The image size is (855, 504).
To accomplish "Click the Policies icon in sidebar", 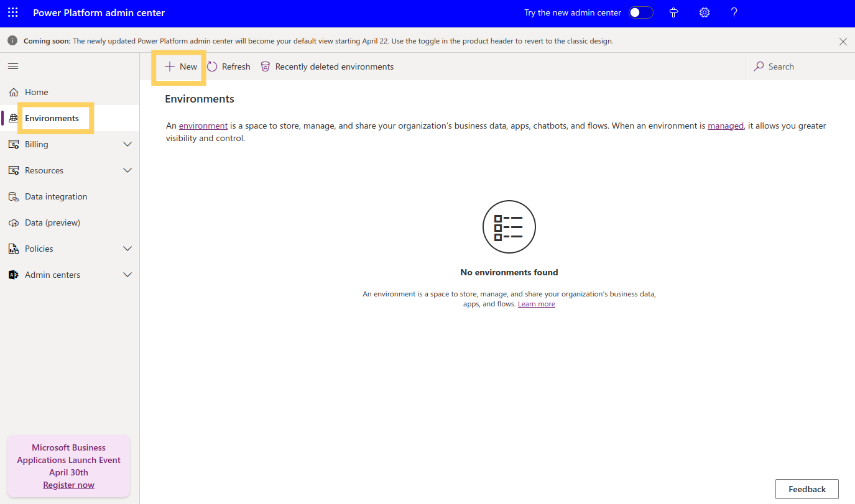I will tap(14, 249).
